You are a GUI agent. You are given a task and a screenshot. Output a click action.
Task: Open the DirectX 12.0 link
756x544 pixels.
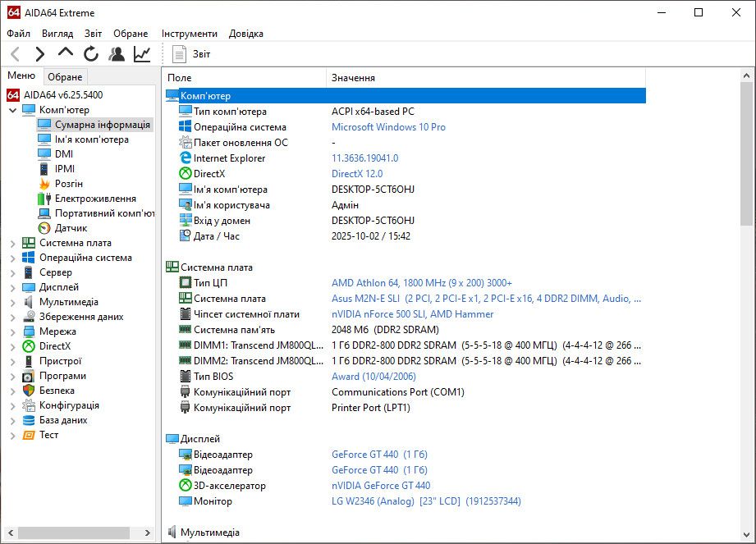(x=357, y=173)
